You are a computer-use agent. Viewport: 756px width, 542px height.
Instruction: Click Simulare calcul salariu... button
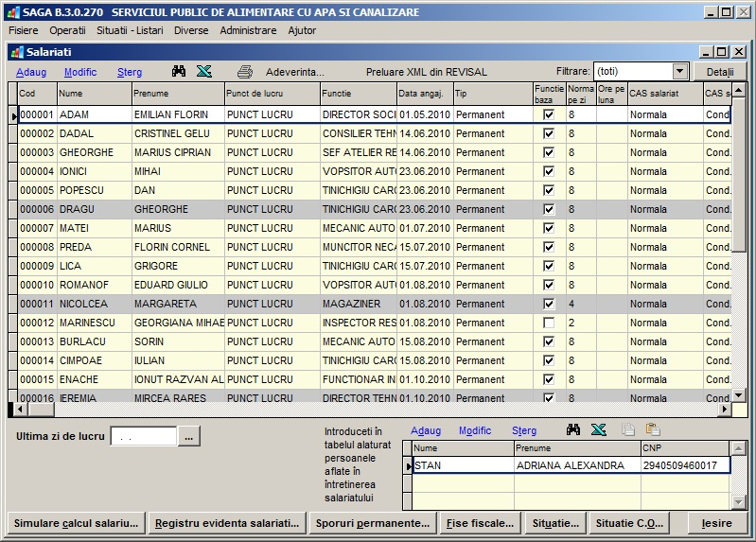coord(77,523)
